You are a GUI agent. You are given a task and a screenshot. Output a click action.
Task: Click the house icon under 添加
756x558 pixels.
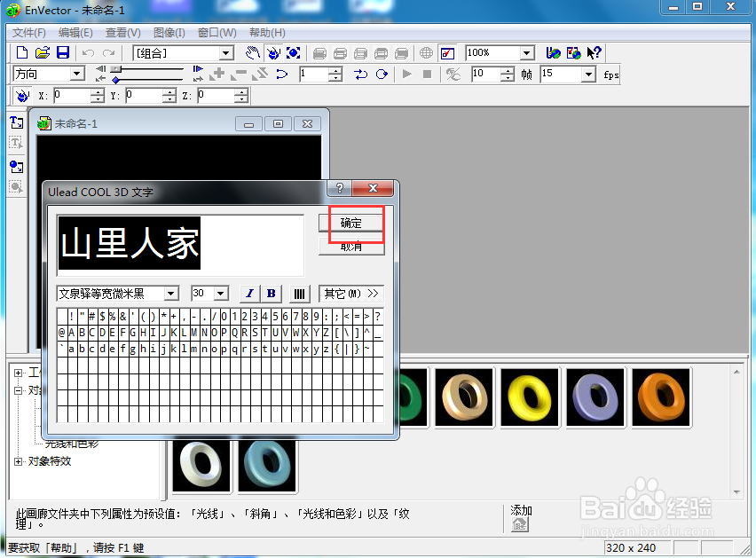click(520, 524)
